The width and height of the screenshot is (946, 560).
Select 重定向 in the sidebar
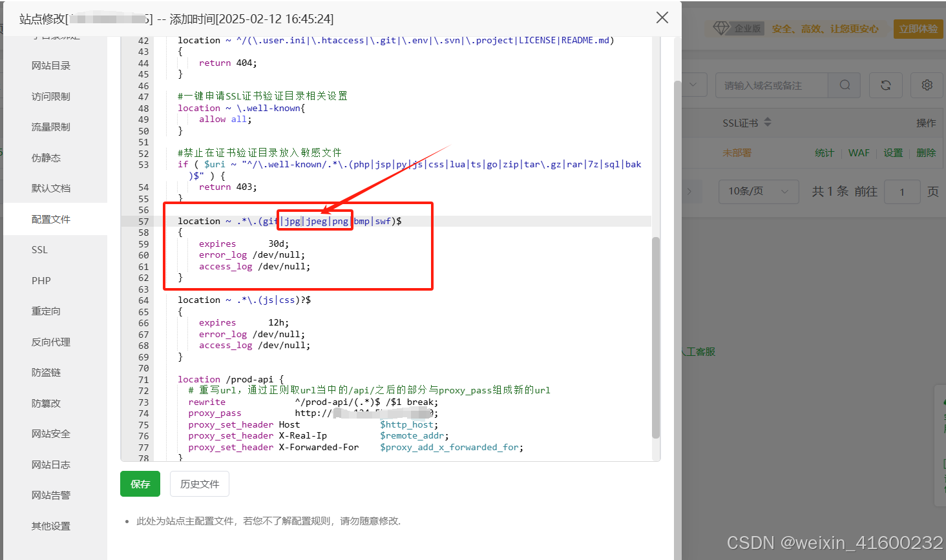(46, 311)
